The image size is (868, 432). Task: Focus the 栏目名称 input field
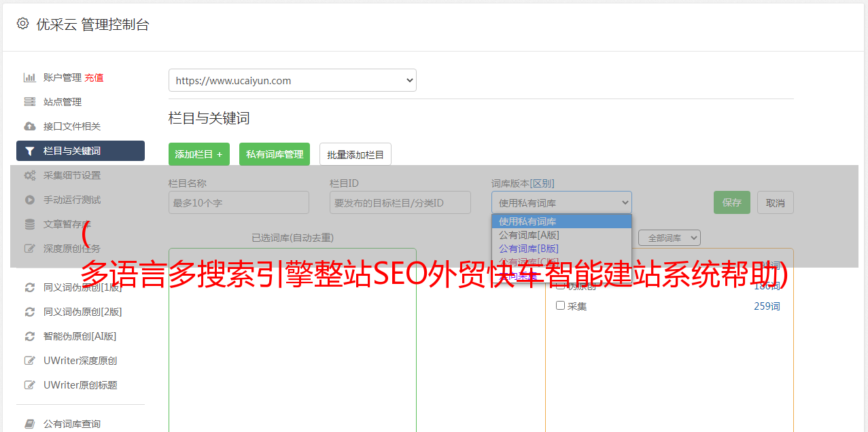click(239, 202)
